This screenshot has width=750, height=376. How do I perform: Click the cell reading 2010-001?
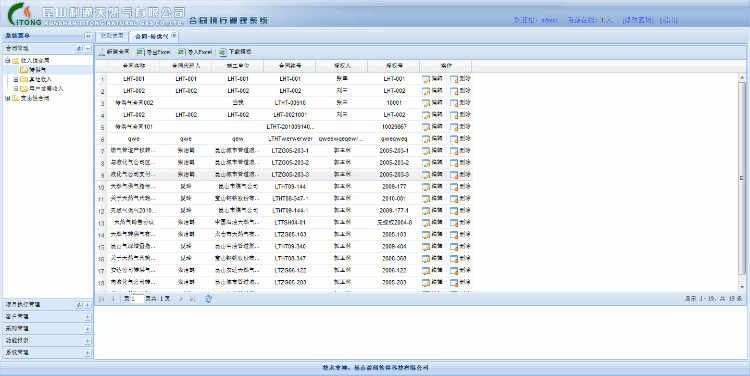tap(394, 199)
